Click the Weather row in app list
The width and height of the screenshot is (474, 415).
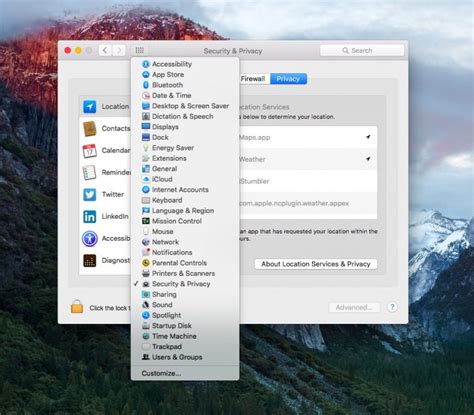pyautogui.click(x=308, y=159)
